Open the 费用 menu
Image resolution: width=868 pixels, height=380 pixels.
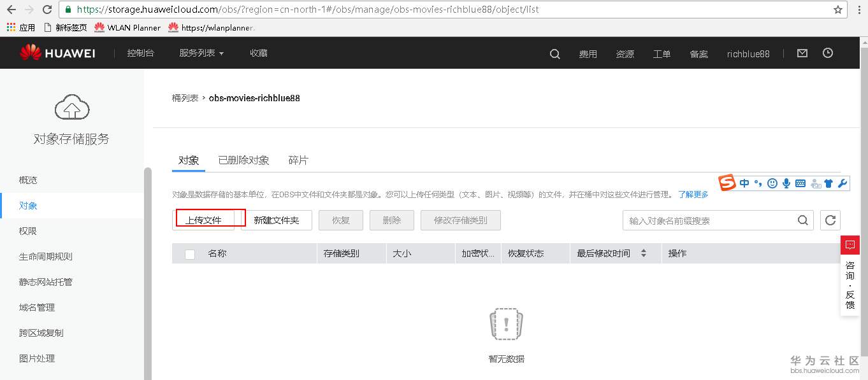tap(588, 54)
